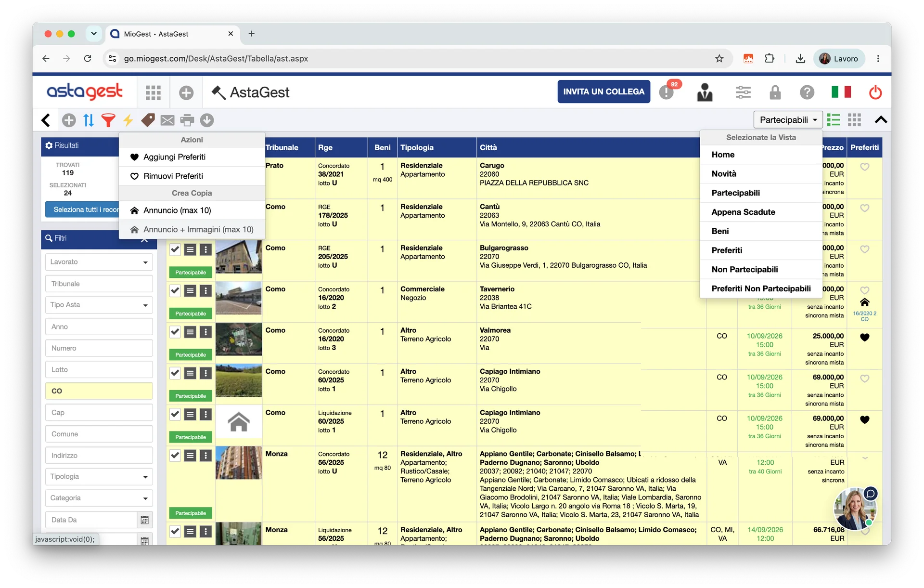
Task: Switch to list view layout
Action: click(x=834, y=120)
